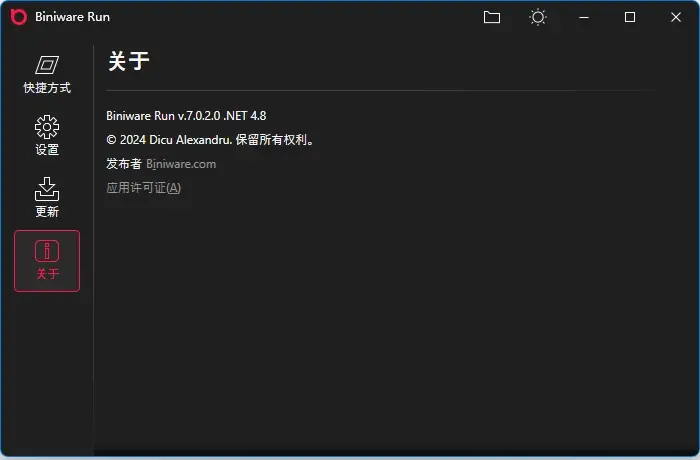Open the folder icon in title bar
This screenshot has height=460, width=700.
(492, 17)
